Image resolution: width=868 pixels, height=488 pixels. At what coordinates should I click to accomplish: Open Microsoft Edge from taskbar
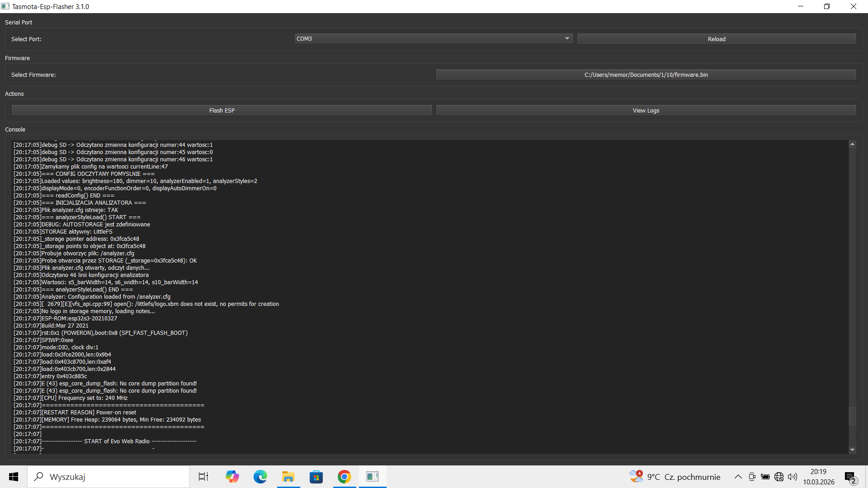click(260, 477)
